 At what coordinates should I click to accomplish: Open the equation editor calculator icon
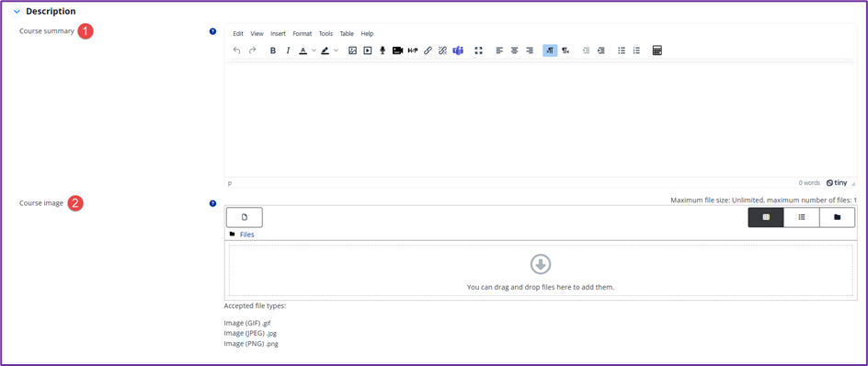[657, 51]
